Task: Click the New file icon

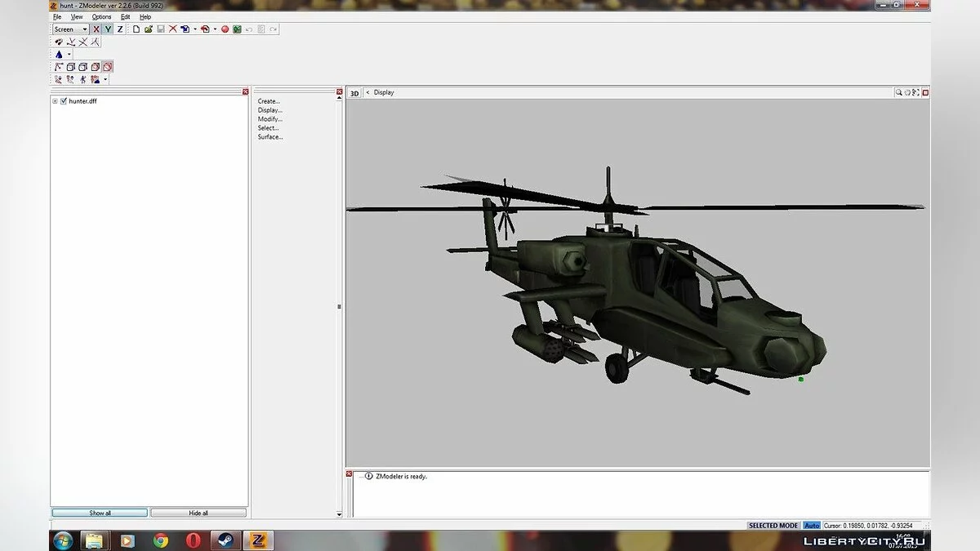Action: 136,29
